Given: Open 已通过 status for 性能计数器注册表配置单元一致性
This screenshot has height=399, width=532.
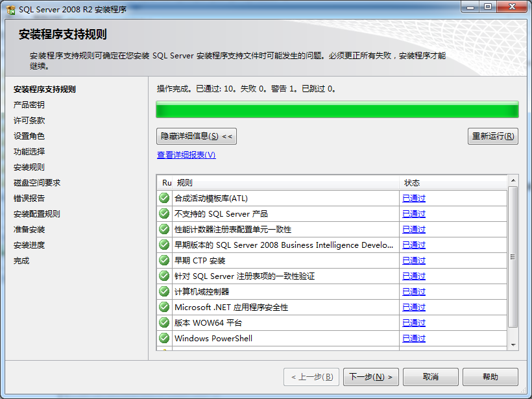Looking at the screenshot, I should [413, 230].
